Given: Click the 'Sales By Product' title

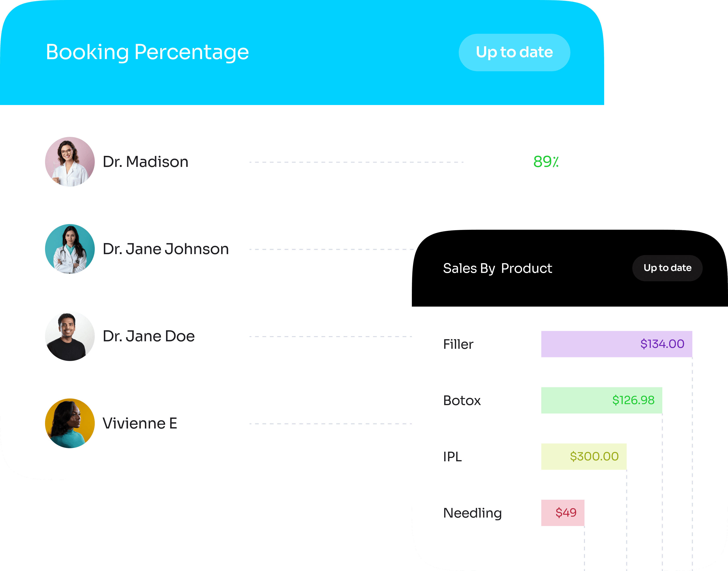Looking at the screenshot, I should point(497,268).
